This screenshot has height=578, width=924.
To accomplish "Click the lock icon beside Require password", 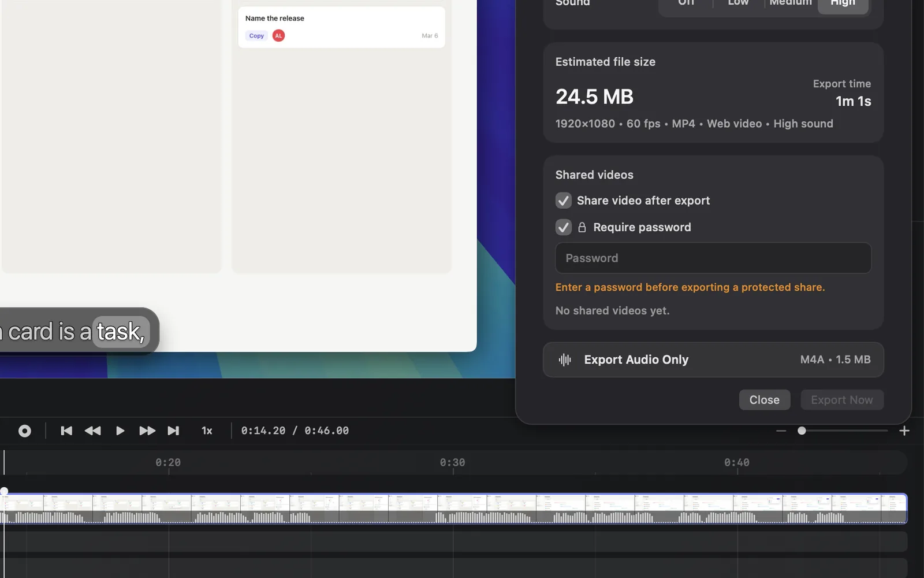I will [x=582, y=227].
